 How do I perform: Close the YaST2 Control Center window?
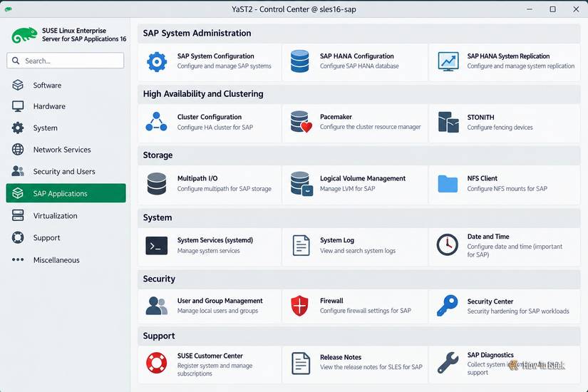click(576, 9)
